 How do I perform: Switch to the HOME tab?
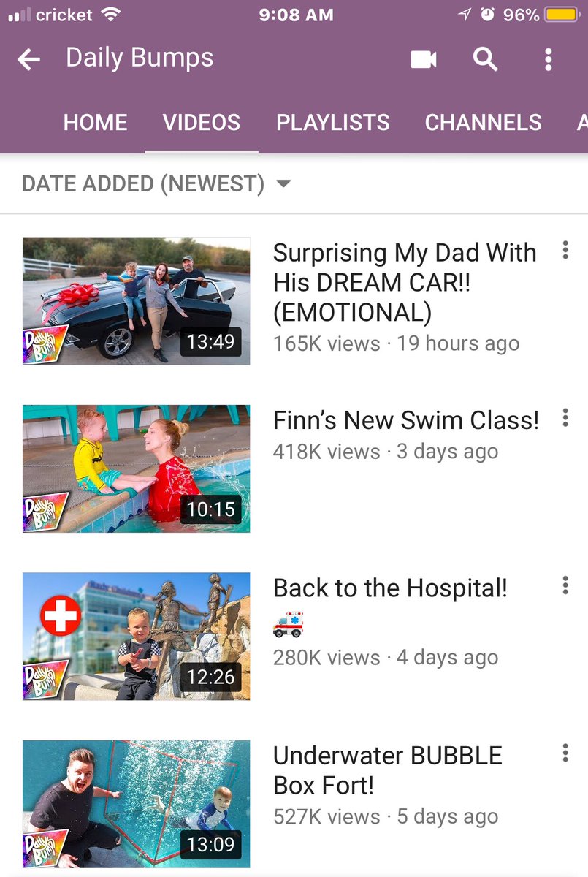click(95, 122)
